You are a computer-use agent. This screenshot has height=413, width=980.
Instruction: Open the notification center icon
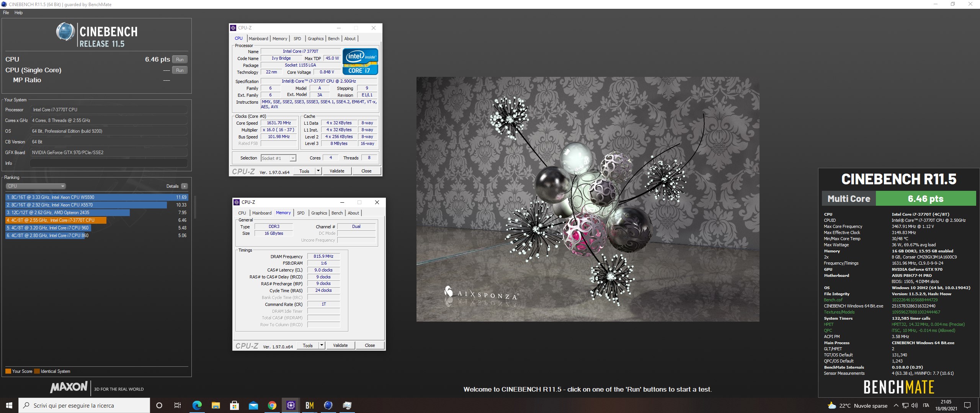tap(967, 405)
